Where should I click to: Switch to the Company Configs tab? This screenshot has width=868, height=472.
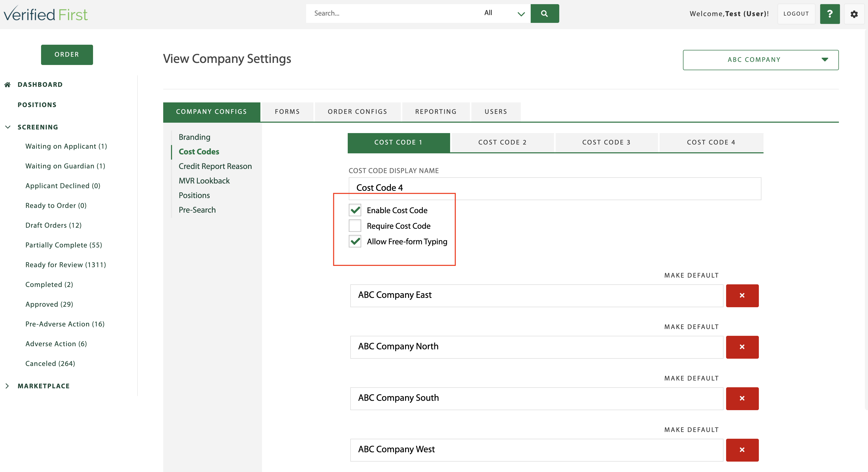coord(212,112)
